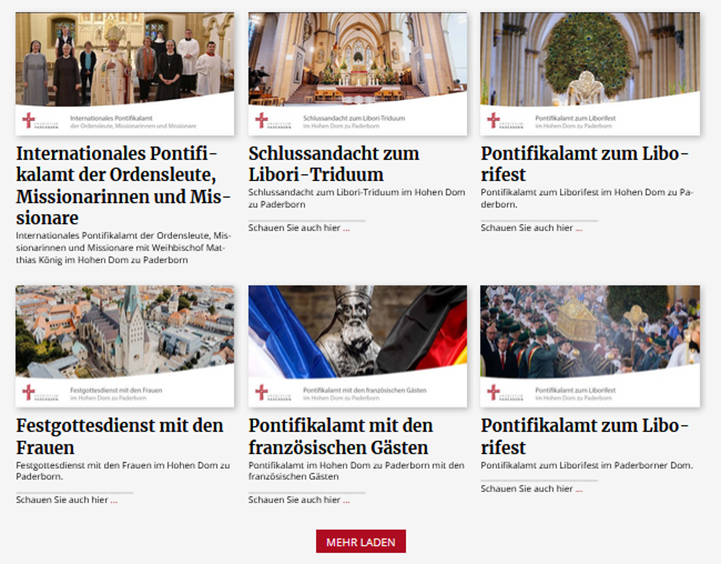The height and width of the screenshot is (564, 721).
Task: Click the red cross logo on procession Liborifest card
Action: [x=493, y=393]
